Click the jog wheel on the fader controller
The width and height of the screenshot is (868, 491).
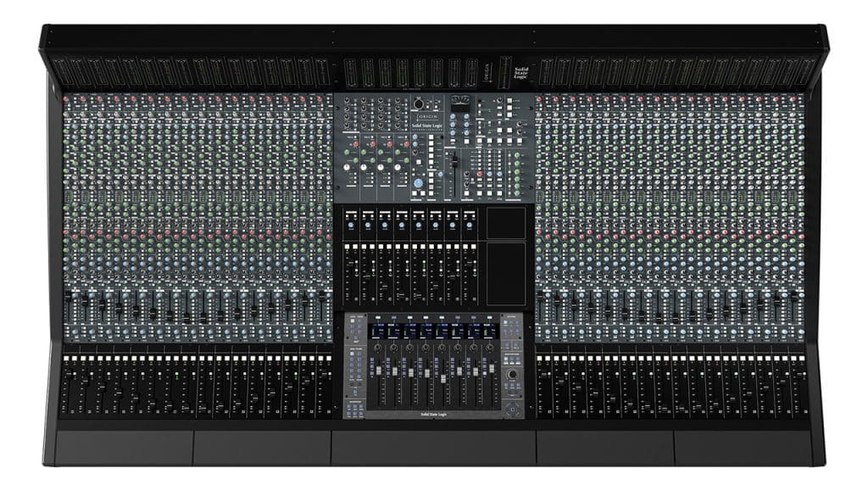[x=512, y=375]
